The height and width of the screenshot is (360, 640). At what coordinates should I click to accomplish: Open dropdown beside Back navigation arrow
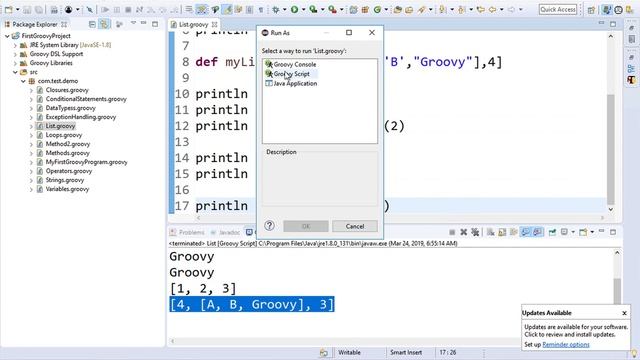502,9
